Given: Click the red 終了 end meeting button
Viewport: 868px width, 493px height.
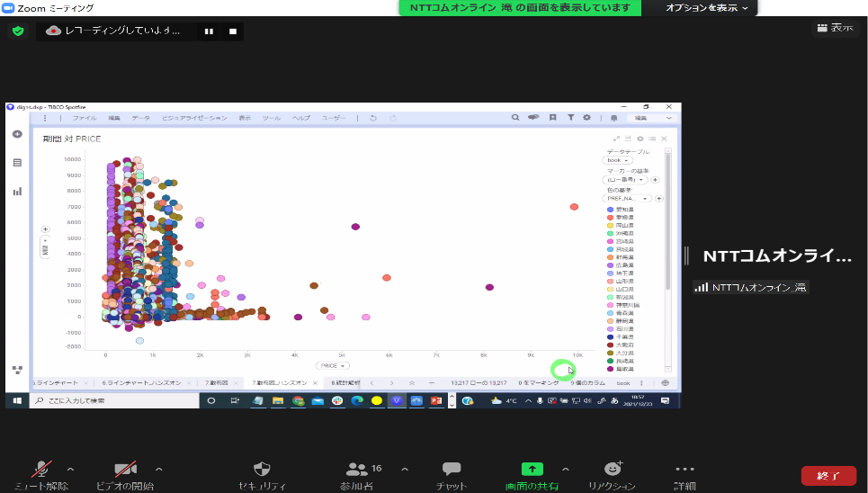Looking at the screenshot, I should 828,476.
